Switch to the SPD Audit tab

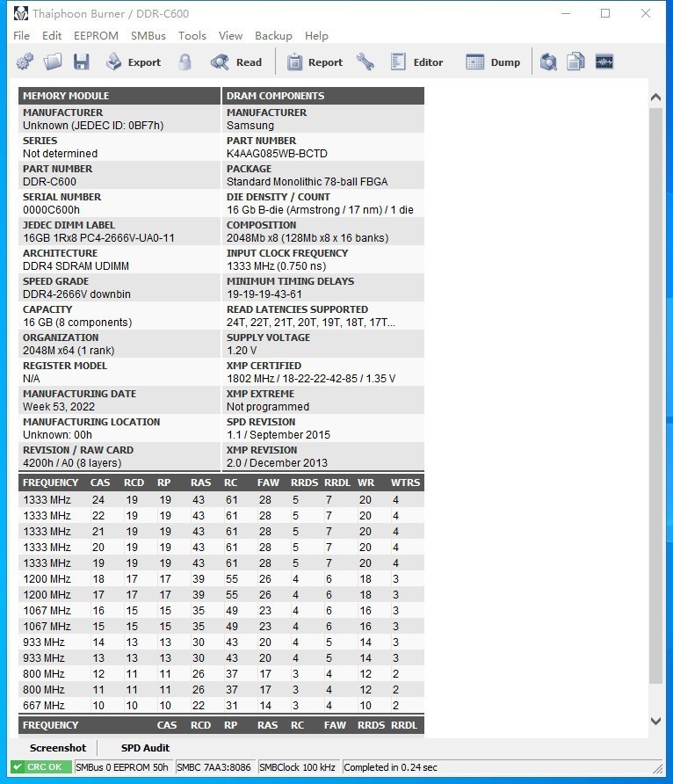pos(145,747)
